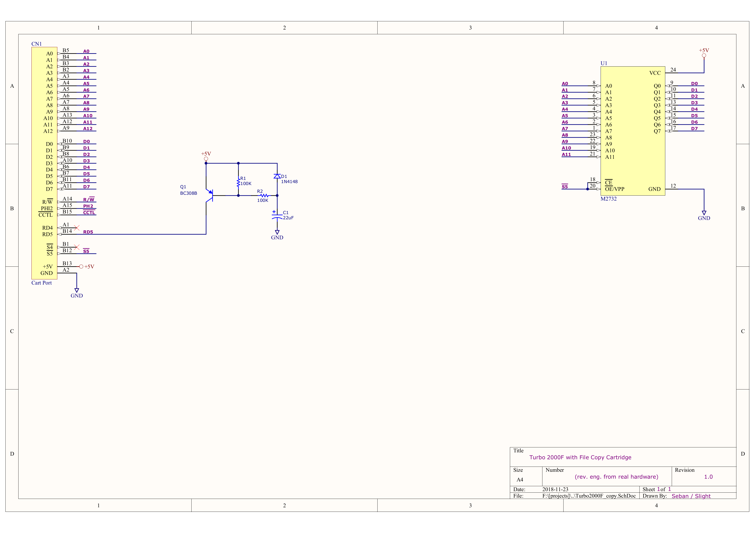Click the Revision 1.0 field
Screen dimensions: 756x534
[x=708, y=477]
